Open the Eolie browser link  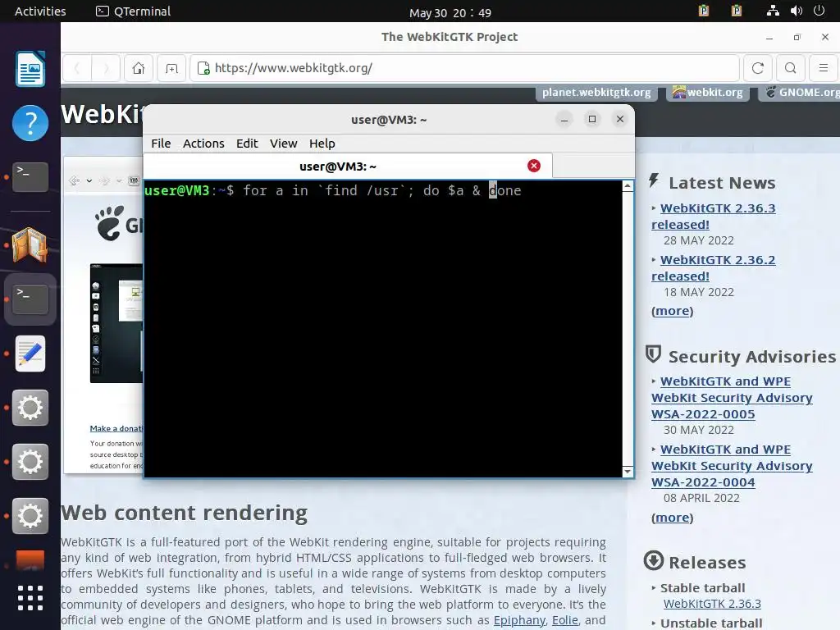(565, 620)
